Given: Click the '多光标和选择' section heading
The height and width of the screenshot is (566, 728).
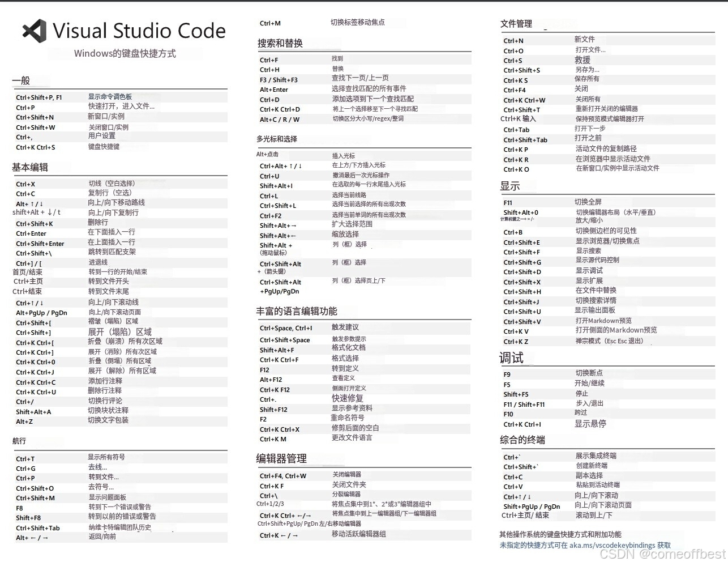Looking at the screenshot, I should pyautogui.click(x=277, y=139).
